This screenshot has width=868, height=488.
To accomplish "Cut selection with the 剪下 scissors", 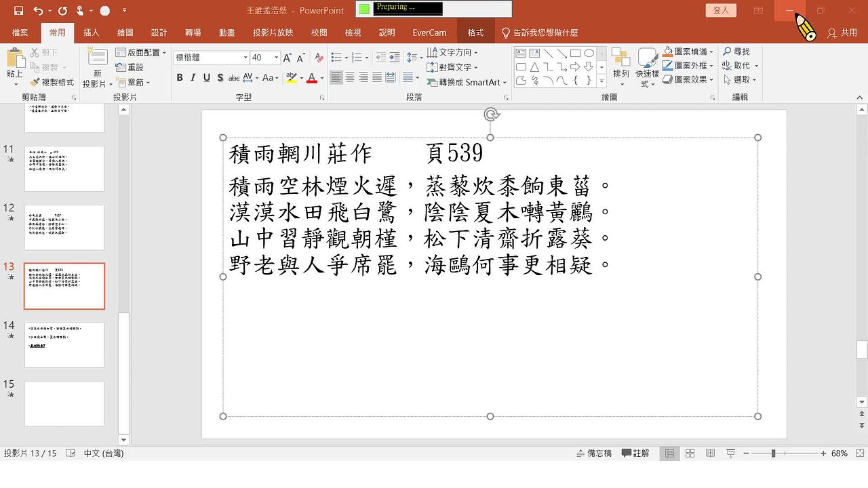I will (45, 52).
